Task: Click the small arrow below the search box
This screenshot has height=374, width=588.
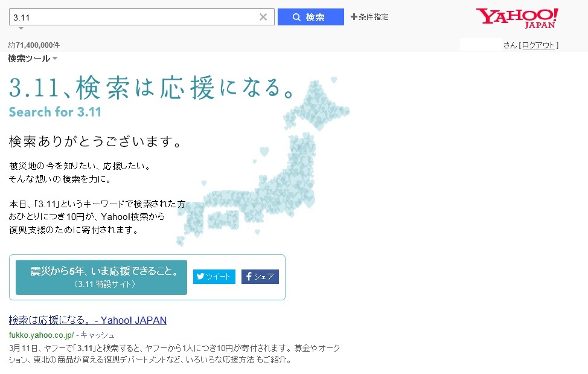Action: coord(21,28)
